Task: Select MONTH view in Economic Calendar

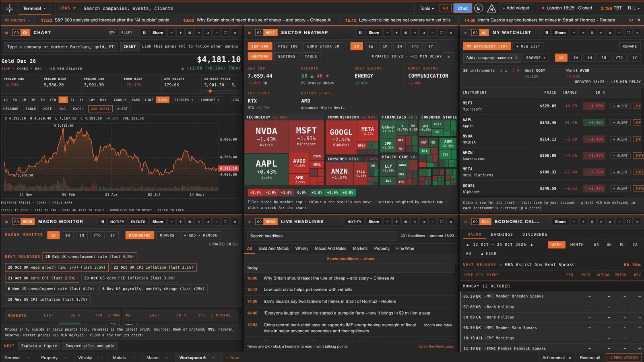Action: [x=577, y=245]
